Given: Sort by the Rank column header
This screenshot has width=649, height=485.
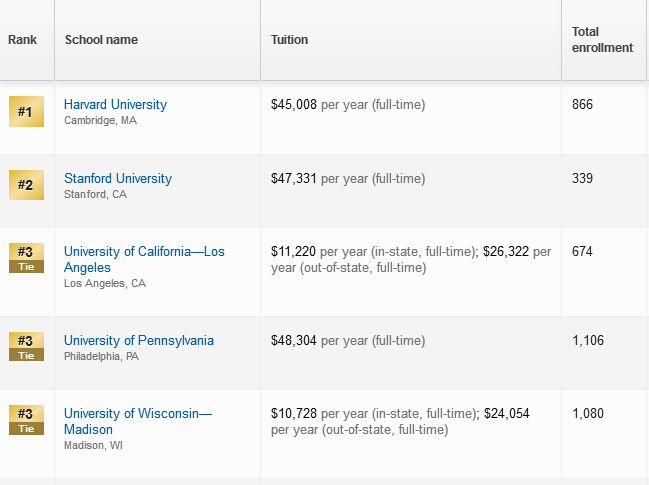Looking at the screenshot, I should tap(22, 40).
